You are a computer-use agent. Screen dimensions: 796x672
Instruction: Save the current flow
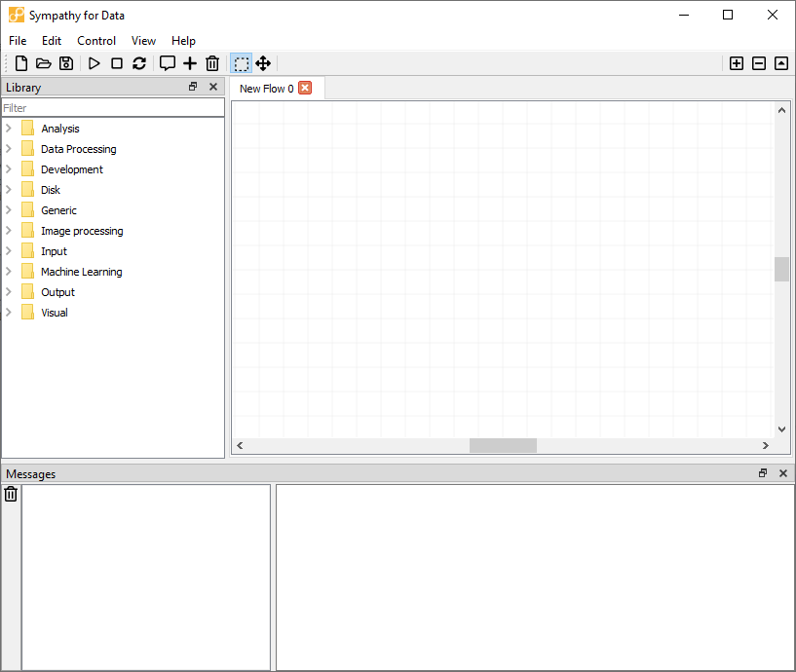[x=66, y=63]
